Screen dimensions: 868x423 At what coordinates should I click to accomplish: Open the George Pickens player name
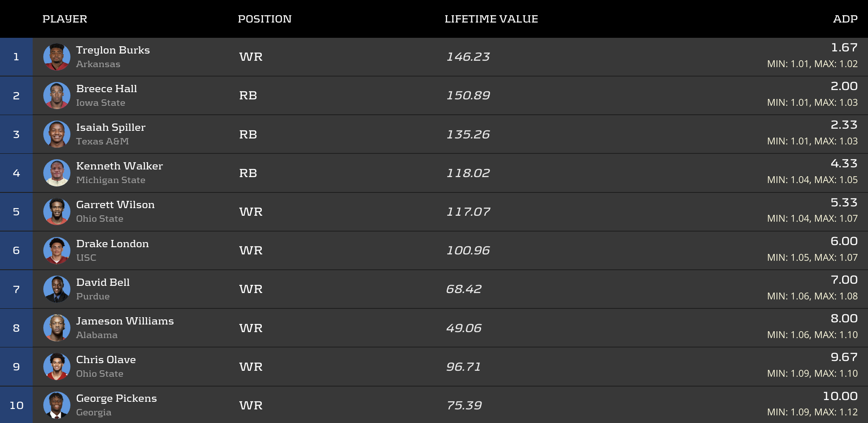[x=117, y=398]
